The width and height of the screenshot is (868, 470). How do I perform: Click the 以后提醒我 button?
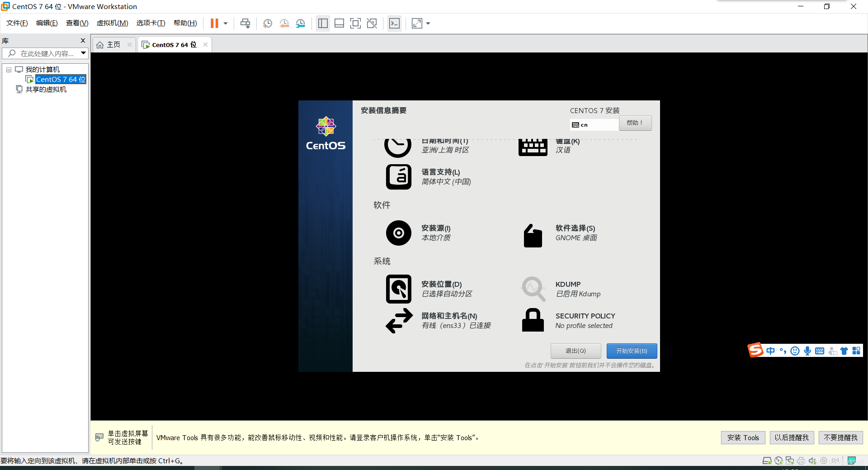[792, 437]
